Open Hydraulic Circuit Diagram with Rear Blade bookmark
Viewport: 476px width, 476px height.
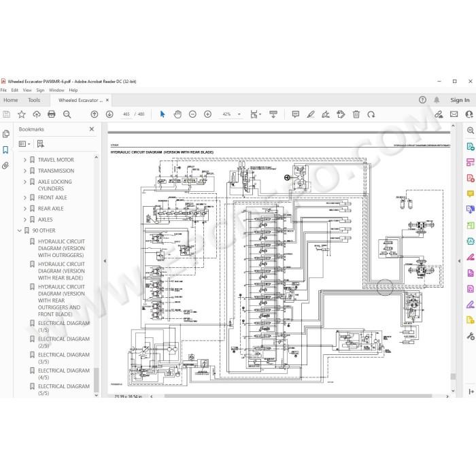point(61,271)
